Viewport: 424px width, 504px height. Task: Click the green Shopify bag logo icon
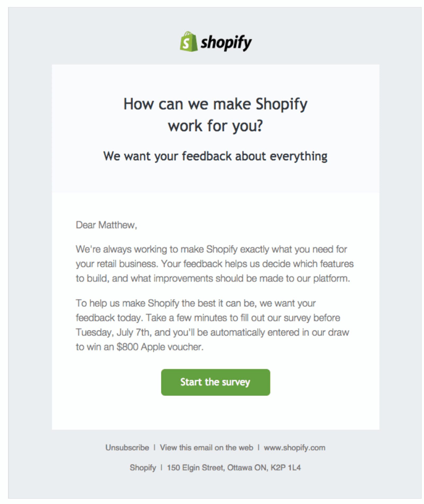[189, 42]
